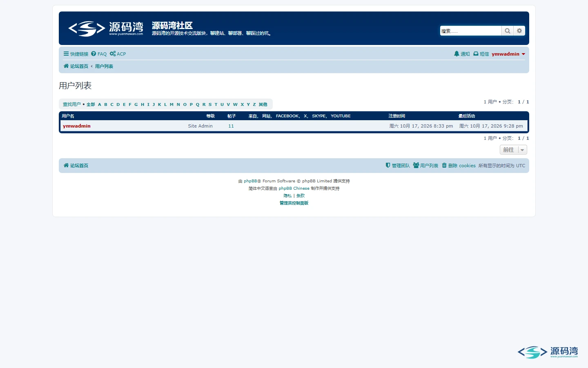
Task: Open the 通知 notifications bell
Action: tap(462, 54)
